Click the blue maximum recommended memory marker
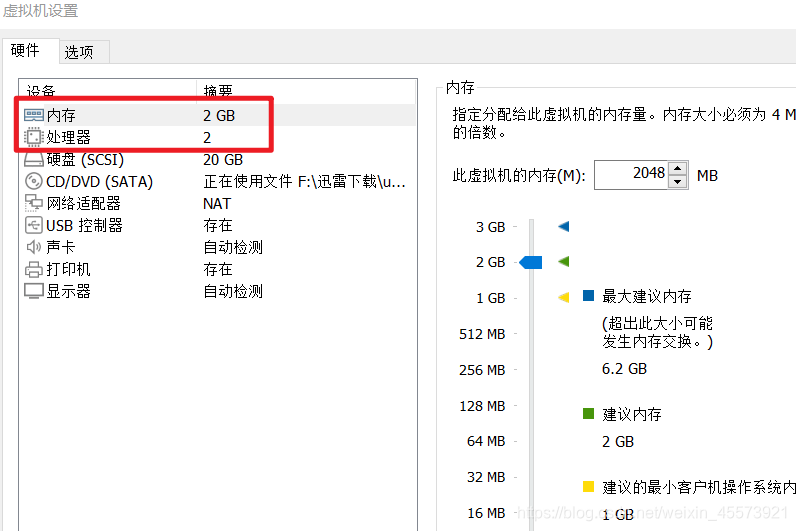The height and width of the screenshot is (531, 796). 563,226
